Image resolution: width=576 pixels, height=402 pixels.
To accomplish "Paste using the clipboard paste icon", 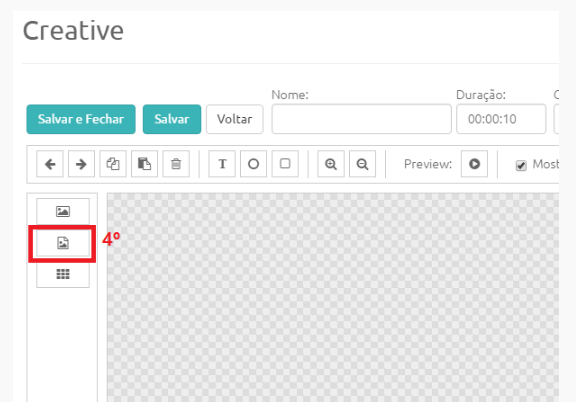I will (144, 164).
